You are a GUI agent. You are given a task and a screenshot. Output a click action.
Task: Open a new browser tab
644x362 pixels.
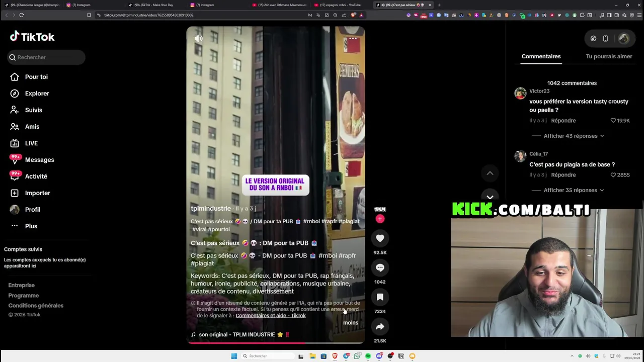coord(439,5)
